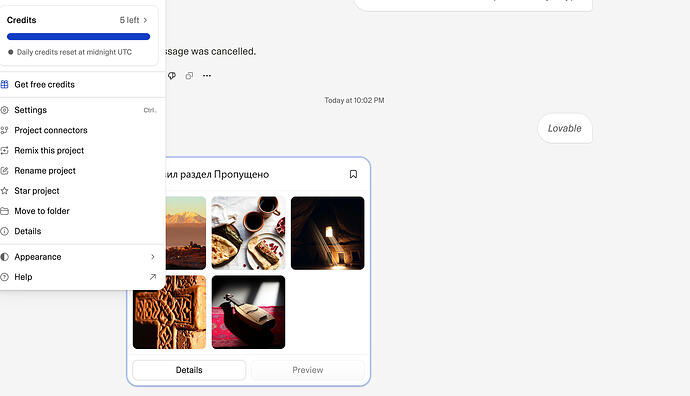
Task: Click the info icon beside Details
Action: pyautogui.click(x=4, y=231)
